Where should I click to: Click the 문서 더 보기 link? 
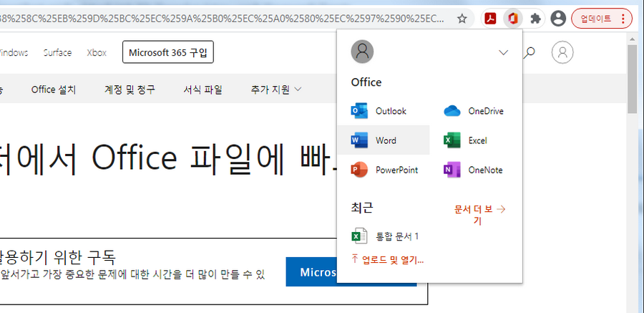click(479, 215)
